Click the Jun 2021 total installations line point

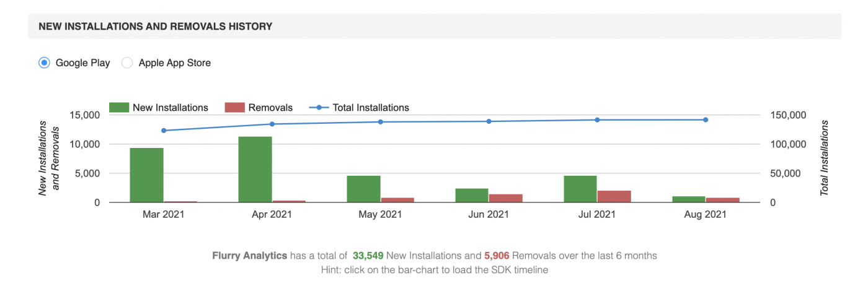click(x=489, y=121)
